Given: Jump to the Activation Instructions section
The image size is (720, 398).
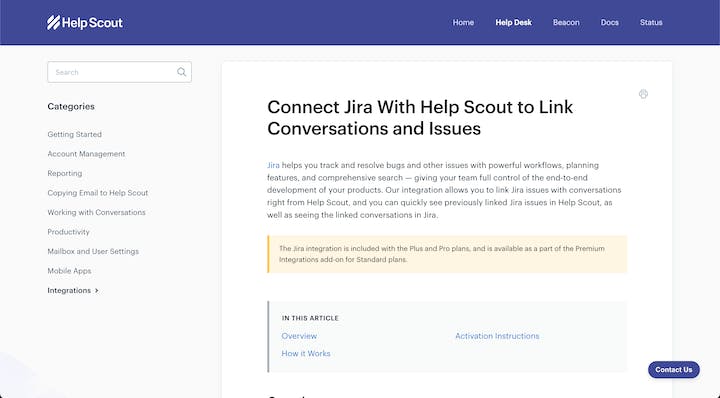Looking at the screenshot, I should (x=497, y=336).
